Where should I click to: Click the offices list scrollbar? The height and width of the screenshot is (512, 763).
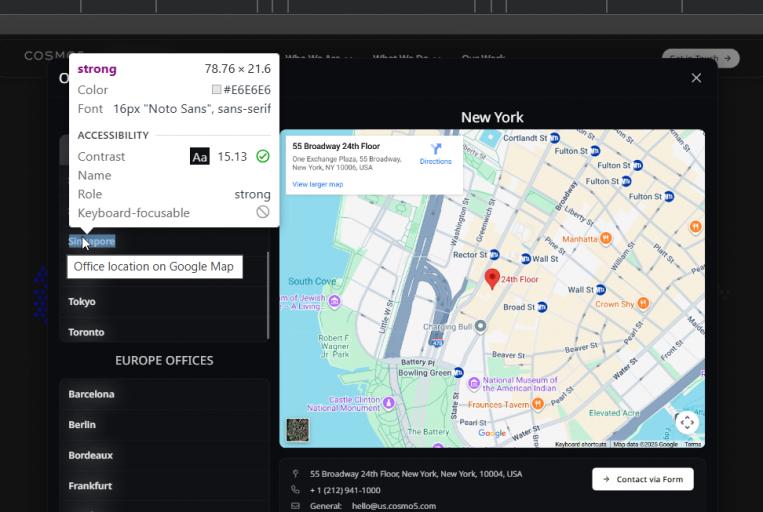[268, 295]
